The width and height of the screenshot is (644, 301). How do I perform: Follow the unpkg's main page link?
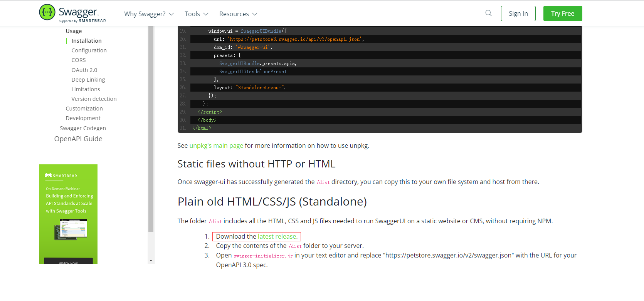pyautogui.click(x=216, y=145)
